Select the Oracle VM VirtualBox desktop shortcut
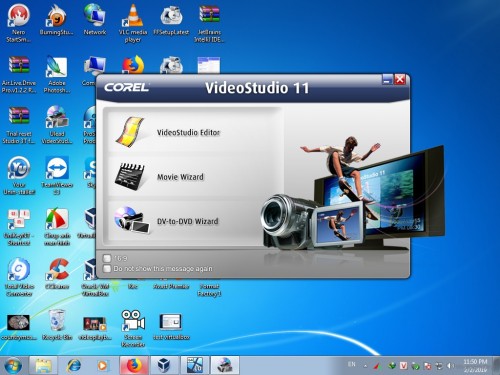The height and width of the screenshot is (375, 500). click(x=95, y=278)
